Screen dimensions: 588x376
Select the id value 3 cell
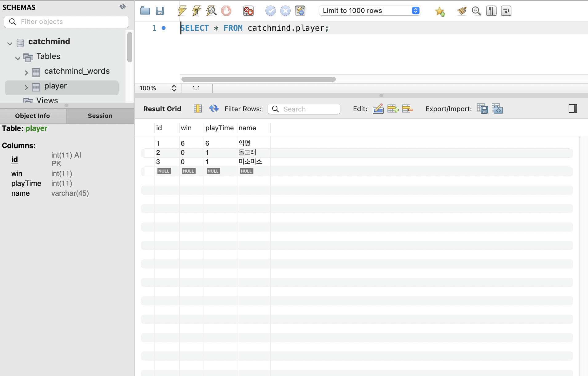(167, 162)
